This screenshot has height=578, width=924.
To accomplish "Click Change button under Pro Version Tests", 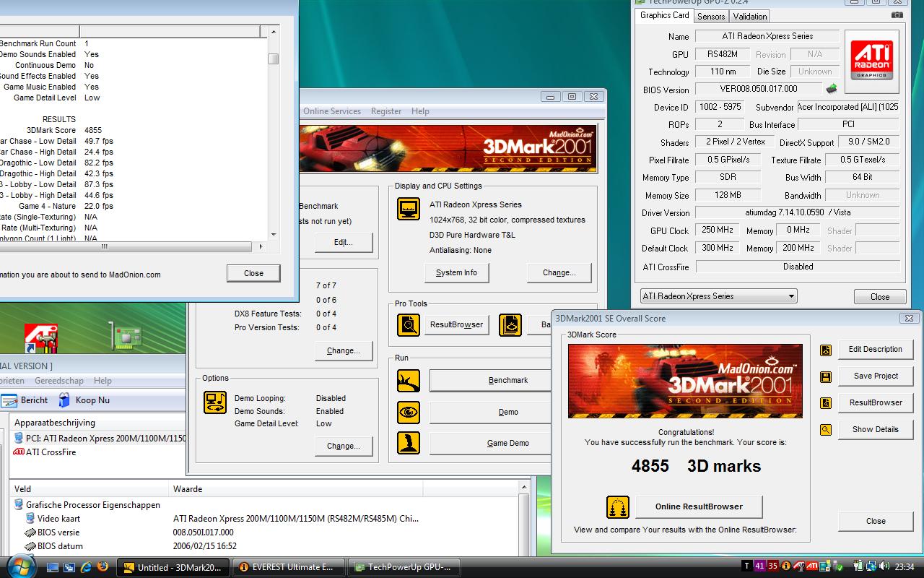I will click(x=344, y=351).
